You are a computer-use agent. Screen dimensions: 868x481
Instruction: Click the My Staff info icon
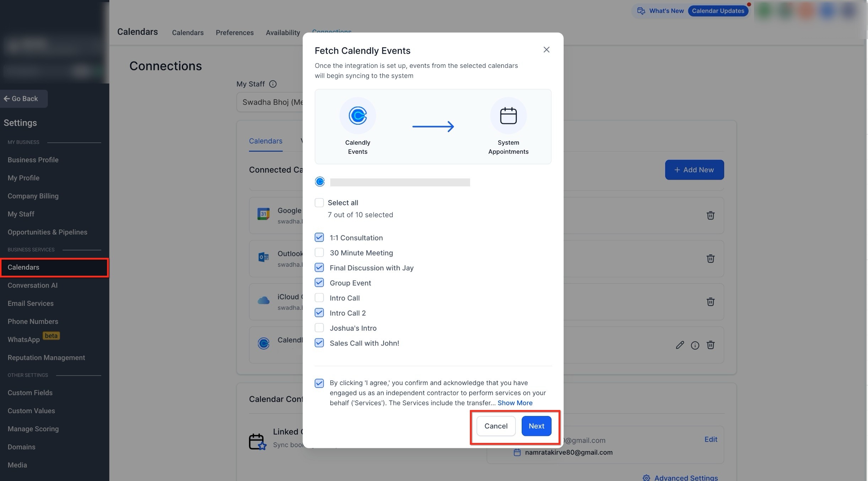[273, 84]
